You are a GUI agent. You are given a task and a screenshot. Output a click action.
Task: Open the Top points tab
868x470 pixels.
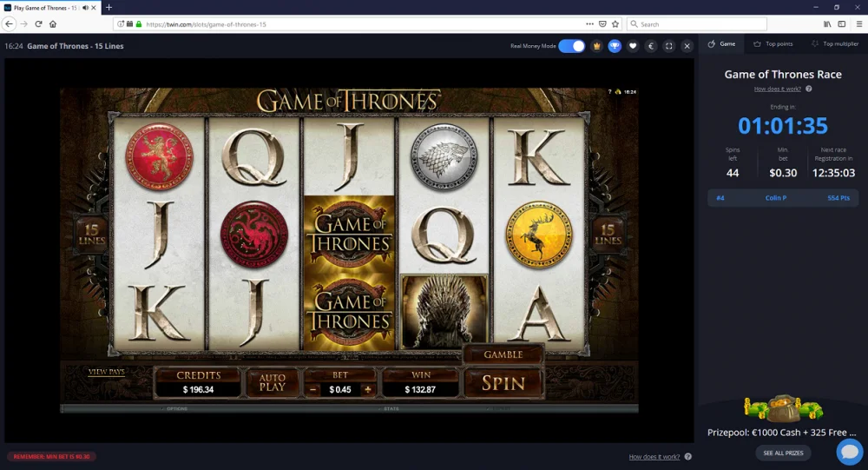[773, 43]
